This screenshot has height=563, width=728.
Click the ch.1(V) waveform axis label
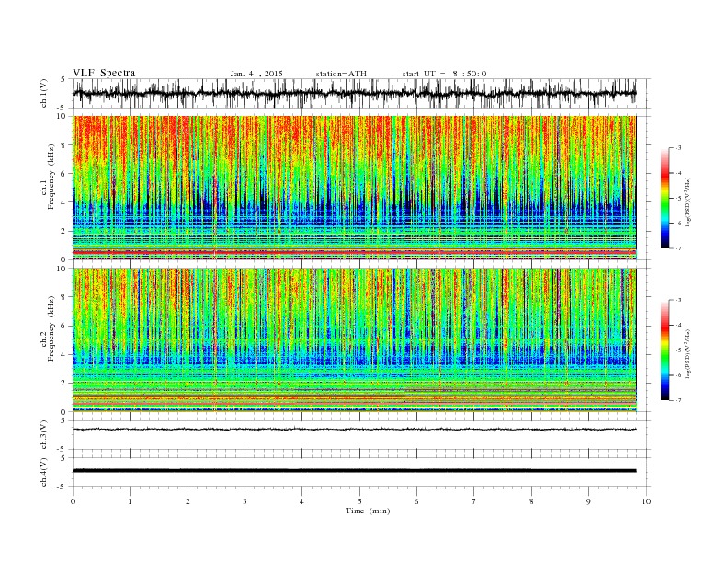pyautogui.click(x=44, y=93)
